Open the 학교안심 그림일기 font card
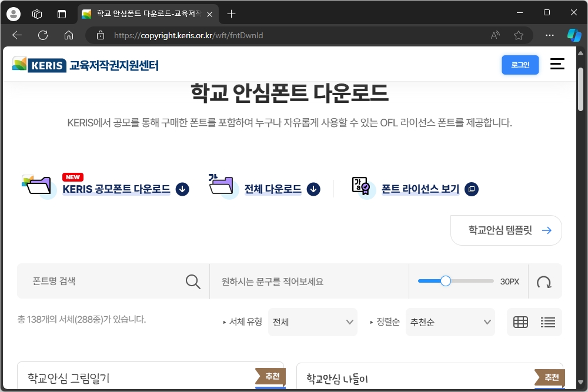 coord(151,376)
